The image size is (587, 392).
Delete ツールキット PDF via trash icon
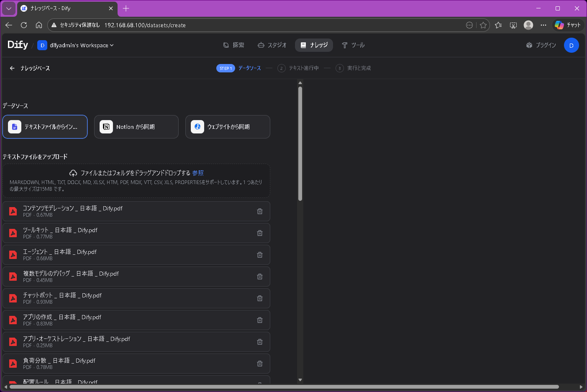260,233
